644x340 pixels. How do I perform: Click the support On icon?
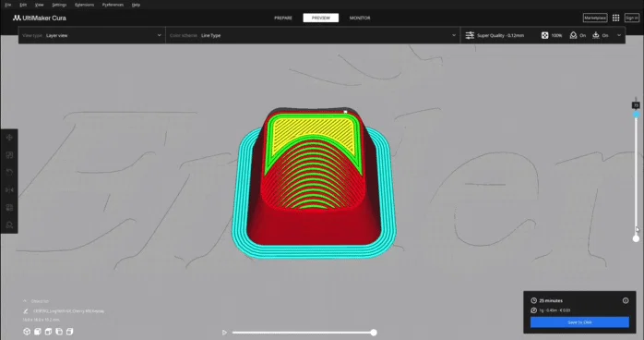point(573,35)
